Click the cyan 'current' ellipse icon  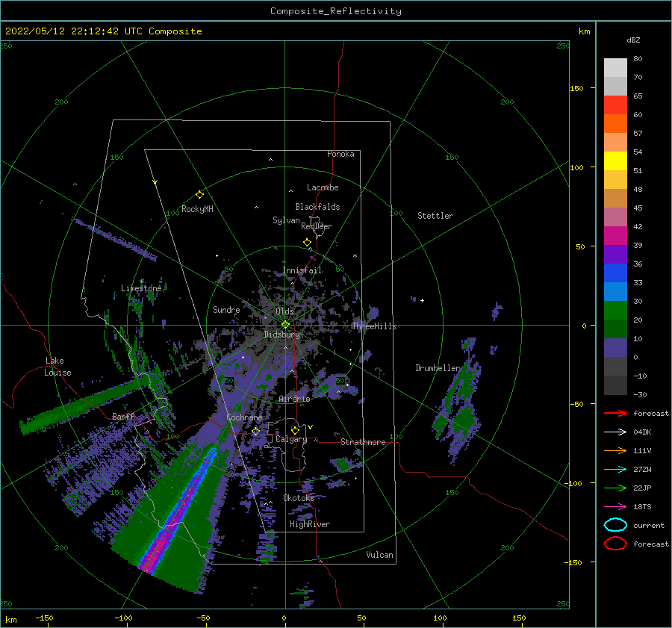[x=615, y=525]
